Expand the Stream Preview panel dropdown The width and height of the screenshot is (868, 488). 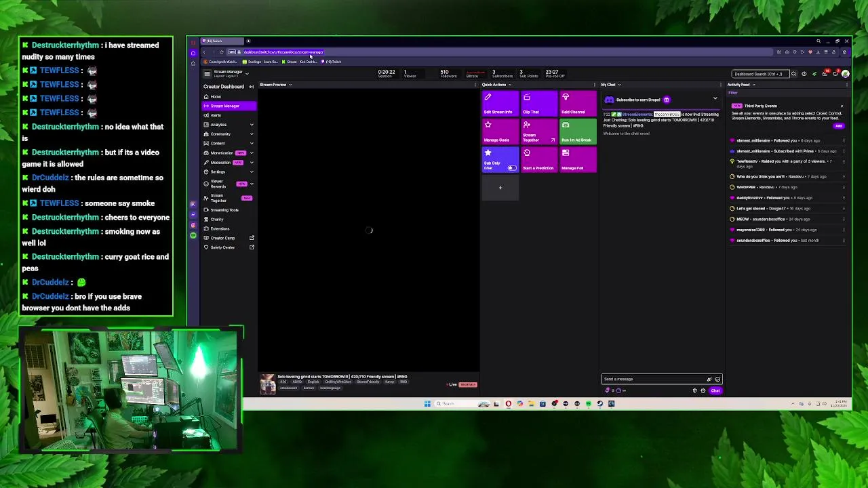(290, 85)
